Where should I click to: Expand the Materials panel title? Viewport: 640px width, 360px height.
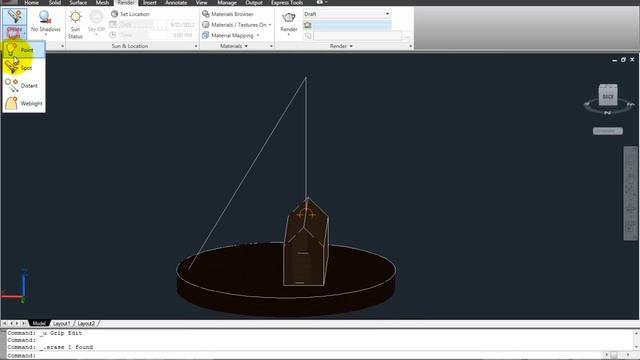point(234,46)
